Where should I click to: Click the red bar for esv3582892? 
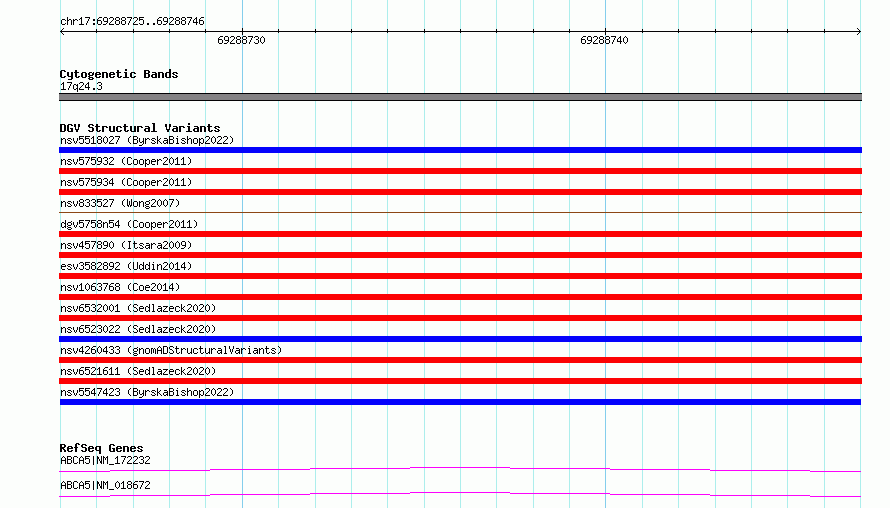[x=460, y=276]
